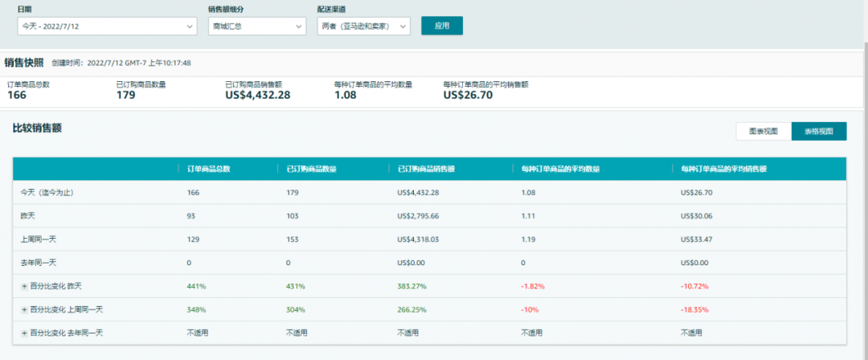Viewport: 868px width, 360px height.
Task: Select the 昨天 row label in the table
Action: coord(28,216)
